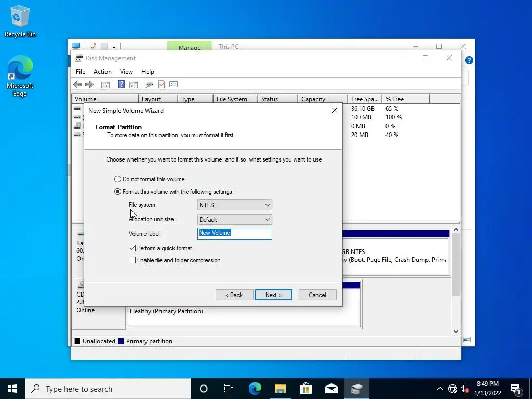This screenshot has width=532, height=399.
Task: Click the Show/Hide Action Pane toolbar icon
Action: pos(134,85)
